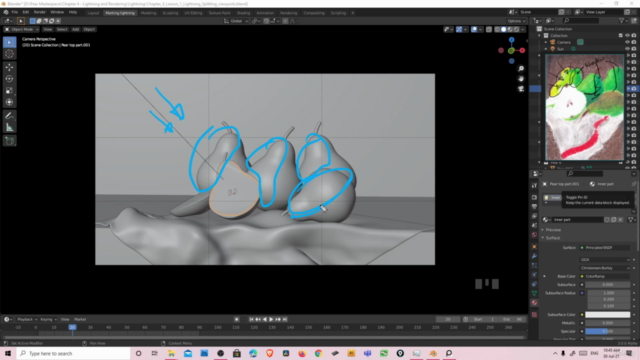The width and height of the screenshot is (640, 360).
Task: Adjust the Specular slider
Action: 608,331
